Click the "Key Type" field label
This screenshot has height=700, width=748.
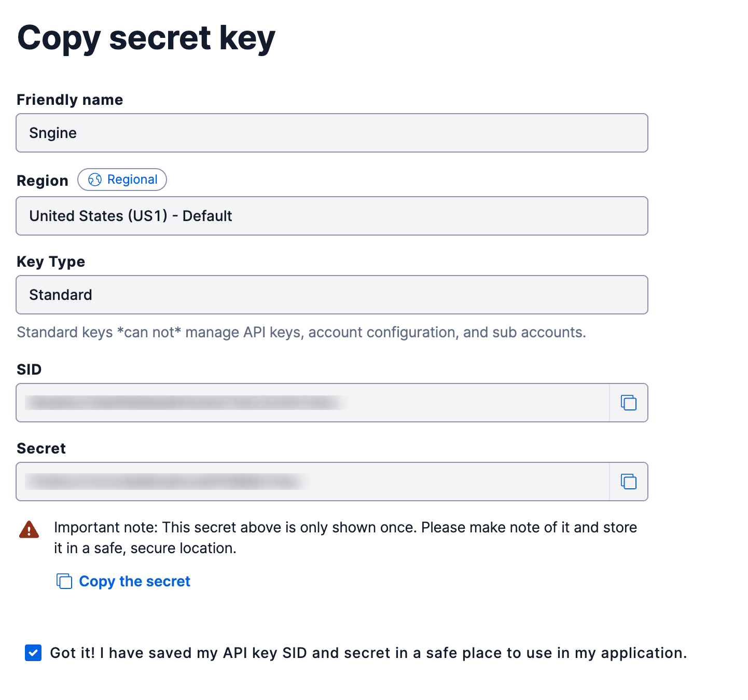coord(51,262)
